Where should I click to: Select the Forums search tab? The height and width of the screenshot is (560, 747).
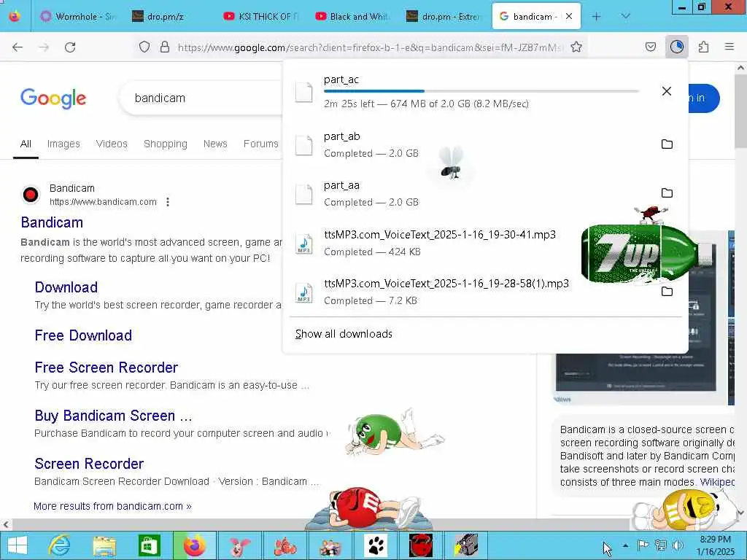pyautogui.click(x=260, y=144)
